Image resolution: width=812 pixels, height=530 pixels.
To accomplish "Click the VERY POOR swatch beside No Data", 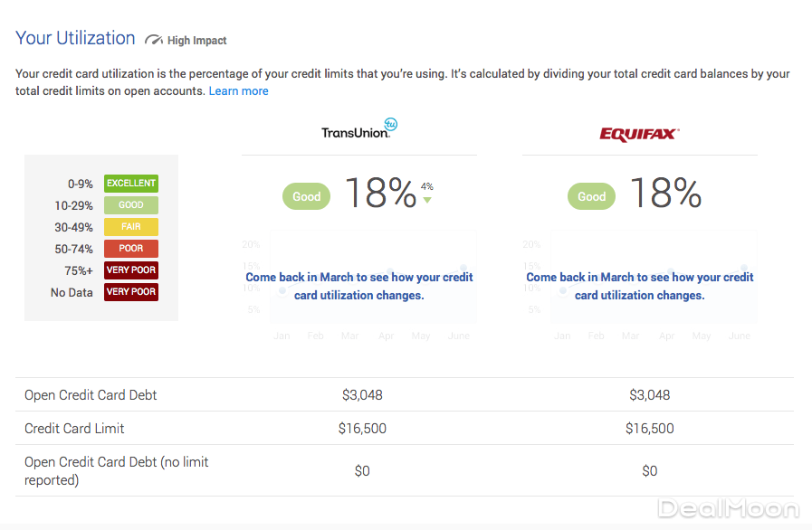I will tap(131, 291).
